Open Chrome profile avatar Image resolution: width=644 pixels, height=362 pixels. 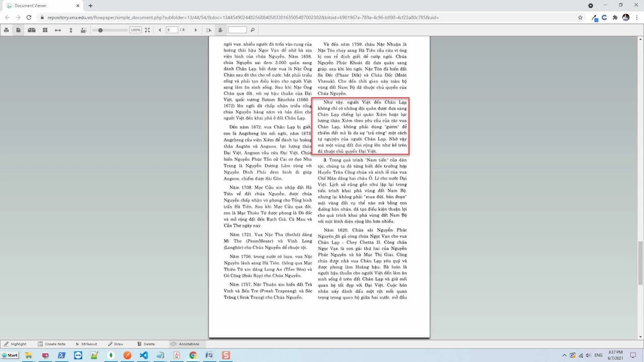626,17
